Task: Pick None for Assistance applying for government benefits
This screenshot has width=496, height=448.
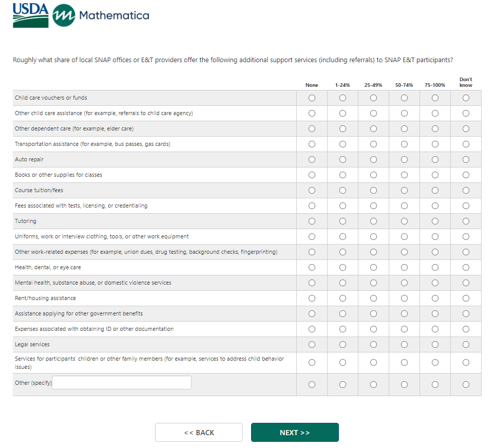Action: click(312, 314)
